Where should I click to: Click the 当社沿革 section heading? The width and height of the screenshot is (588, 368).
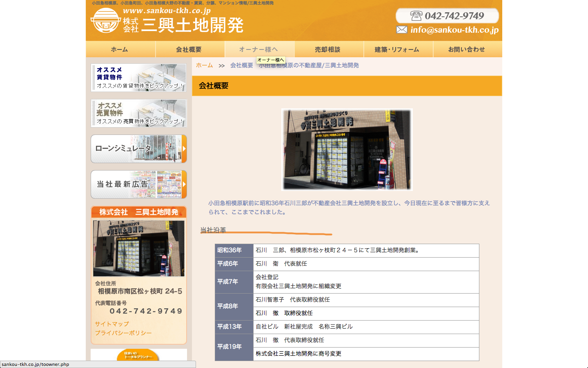pos(213,230)
